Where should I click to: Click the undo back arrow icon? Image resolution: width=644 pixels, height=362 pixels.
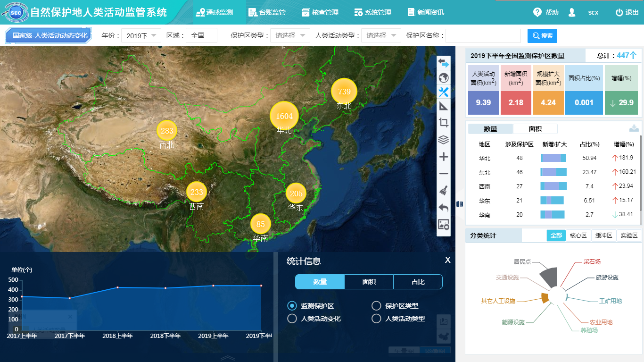[x=443, y=207]
